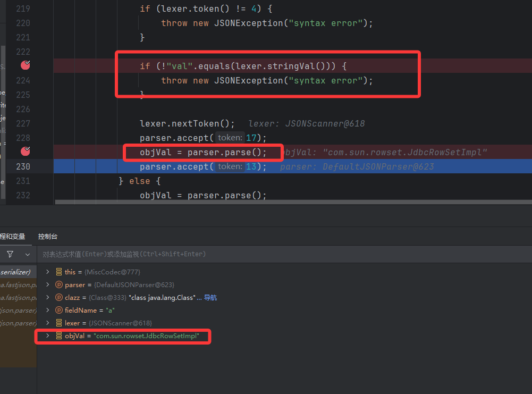The height and width of the screenshot is (394, 532).
Task: Click the field icon beside lexer variable
Action: point(58,323)
